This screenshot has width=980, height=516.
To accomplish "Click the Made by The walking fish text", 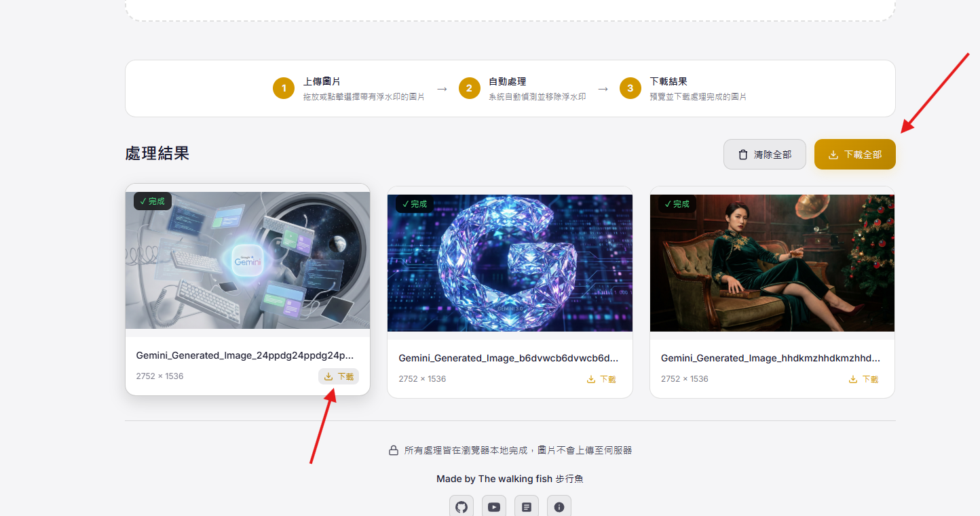I will (x=510, y=479).
